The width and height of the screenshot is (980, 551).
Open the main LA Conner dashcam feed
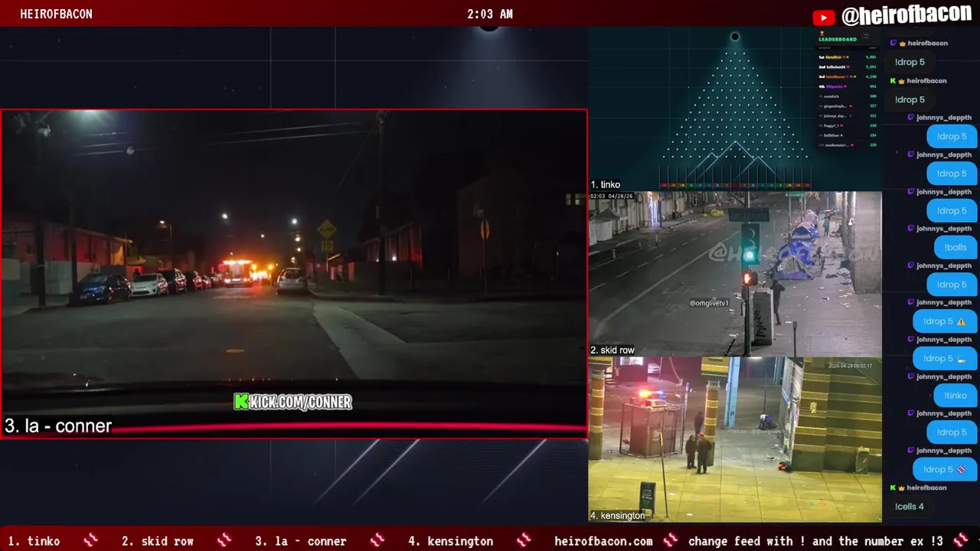pos(294,273)
